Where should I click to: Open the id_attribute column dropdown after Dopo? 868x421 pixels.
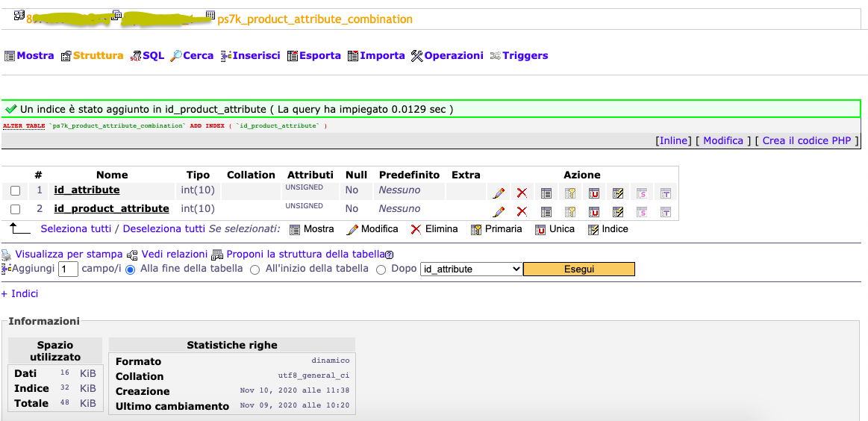[471, 269]
